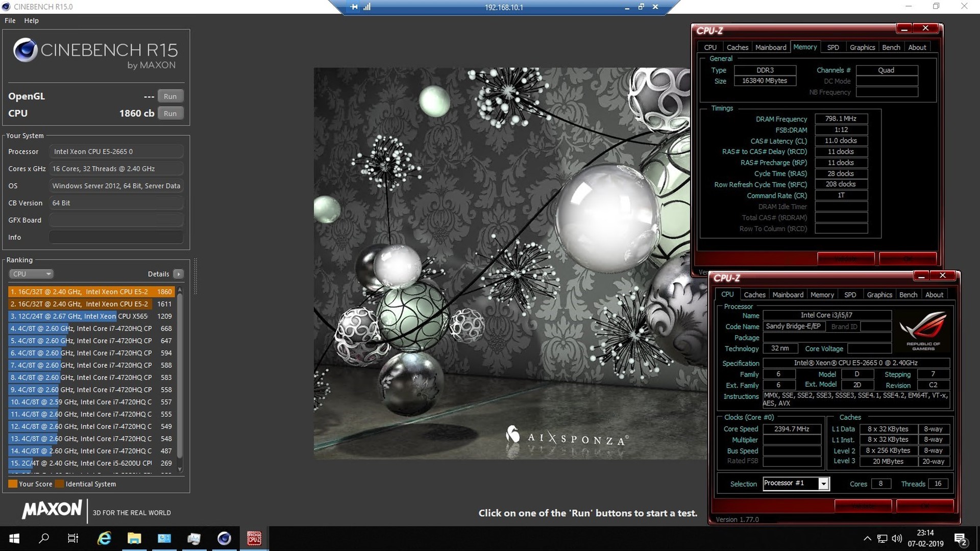This screenshot has width=980, height=551.
Task: Open the Action Center notifications icon
Action: [961, 539]
